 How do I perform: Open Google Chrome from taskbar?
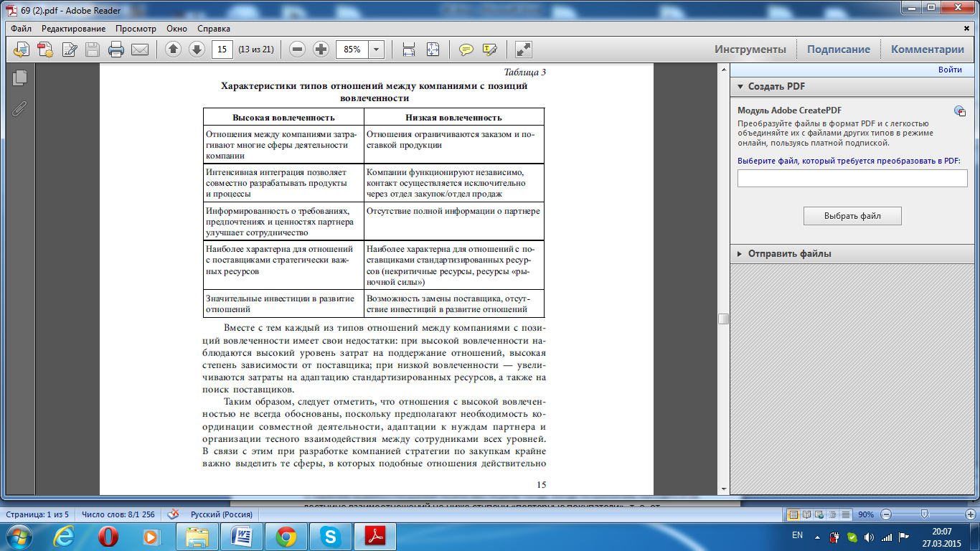click(287, 536)
